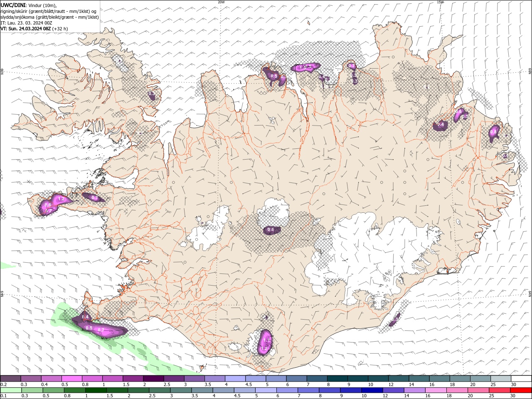Viewport: 532px width, 399px height.
Task: Pick the green 0.8 swatch in bottom legend row
Action: point(74,390)
